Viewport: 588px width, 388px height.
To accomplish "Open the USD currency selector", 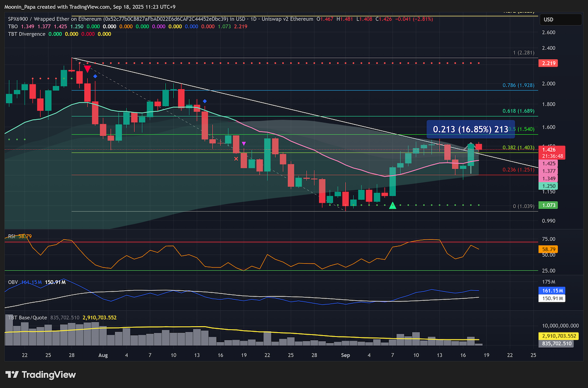I will point(549,20).
